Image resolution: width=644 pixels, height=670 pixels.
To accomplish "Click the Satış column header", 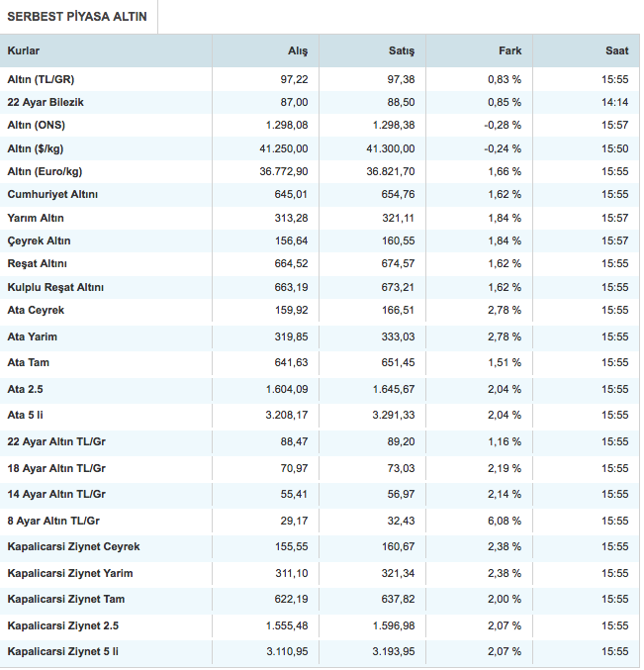I will click(402, 50).
